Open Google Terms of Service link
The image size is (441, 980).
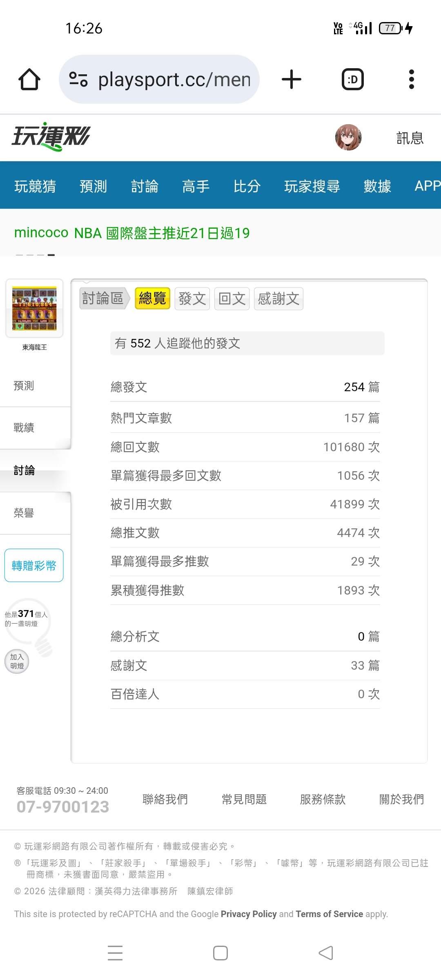pos(329,914)
